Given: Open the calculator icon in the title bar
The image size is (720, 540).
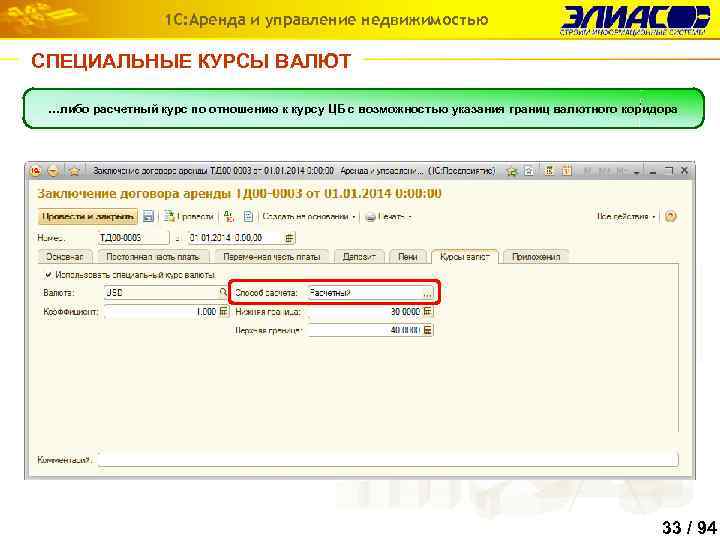Looking at the screenshot, I should [549, 171].
